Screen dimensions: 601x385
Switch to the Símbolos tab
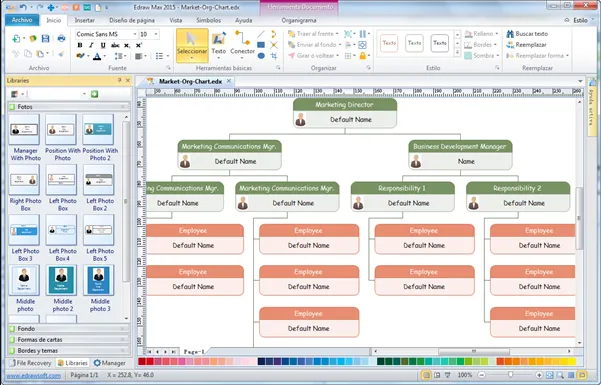pos(209,20)
